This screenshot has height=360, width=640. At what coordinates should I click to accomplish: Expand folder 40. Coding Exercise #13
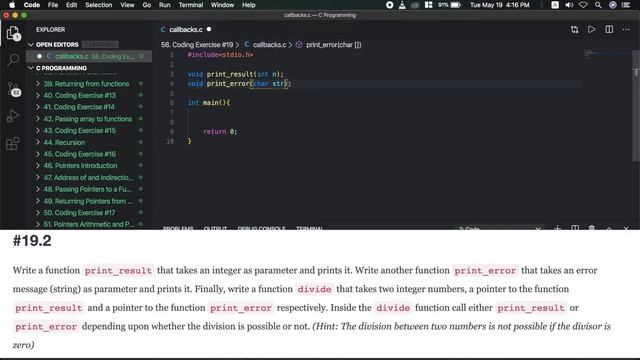pyautogui.click(x=38, y=95)
